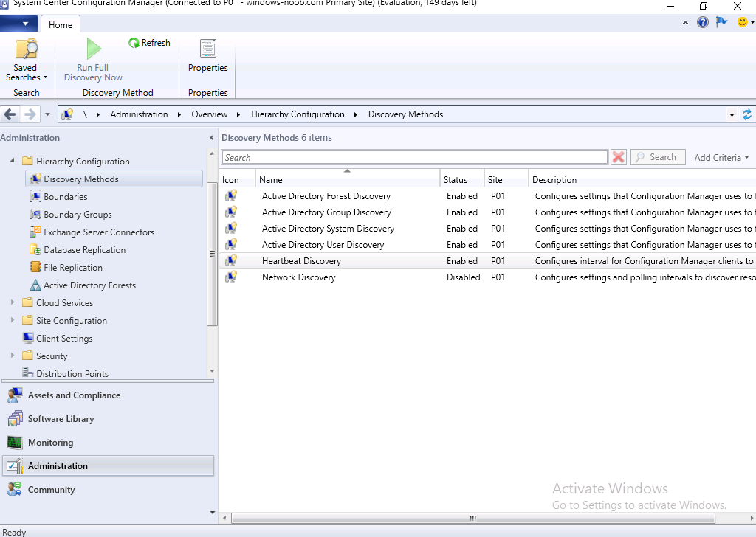Open Client Settings node
The image size is (756, 537).
[x=58, y=339]
